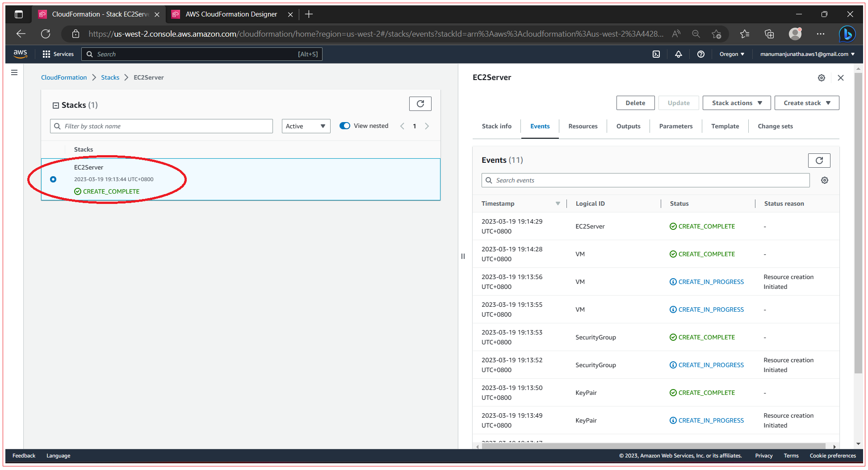Click the browser back arrow
This screenshot has width=868, height=470.
(21, 34)
